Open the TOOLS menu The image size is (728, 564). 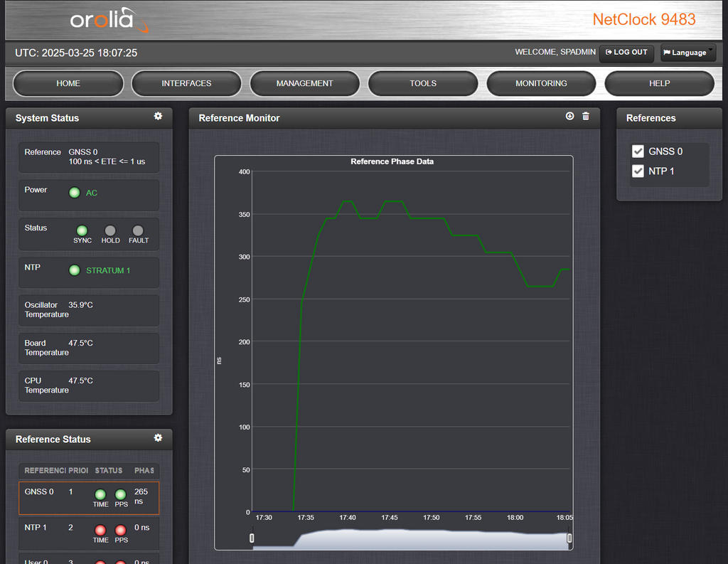pos(423,84)
